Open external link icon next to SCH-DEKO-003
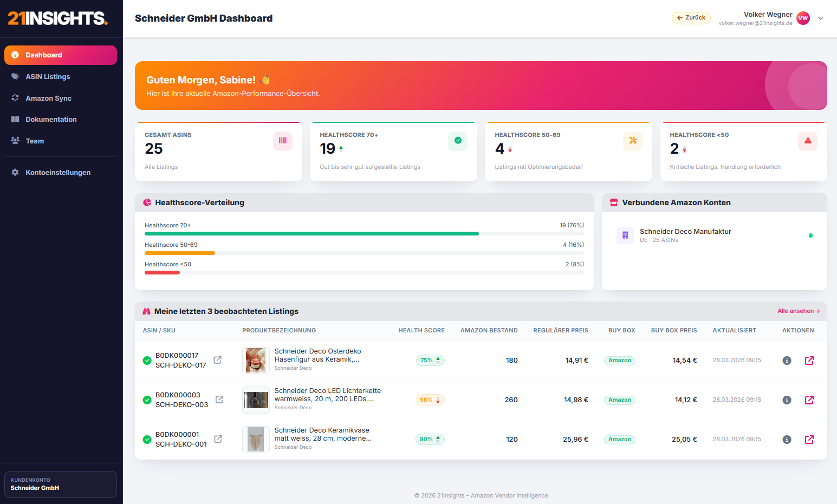 click(x=219, y=400)
